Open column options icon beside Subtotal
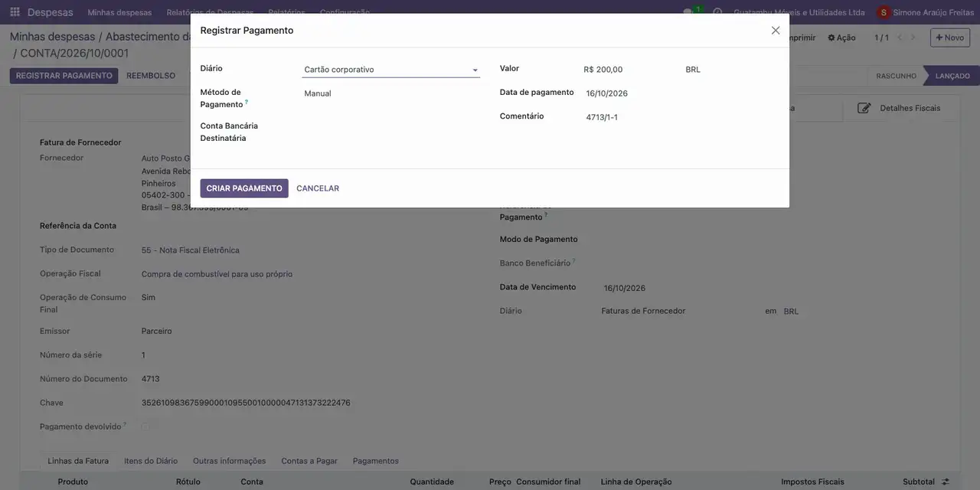 coord(946,482)
